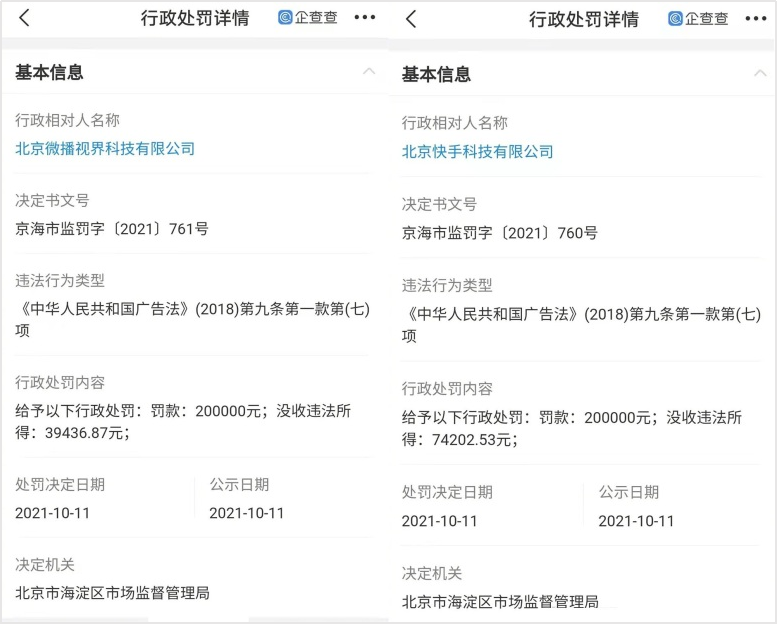Viewport: 777px width, 624px height.
Task: Click left page's 广告法 violation type text
Action: click(x=192, y=319)
